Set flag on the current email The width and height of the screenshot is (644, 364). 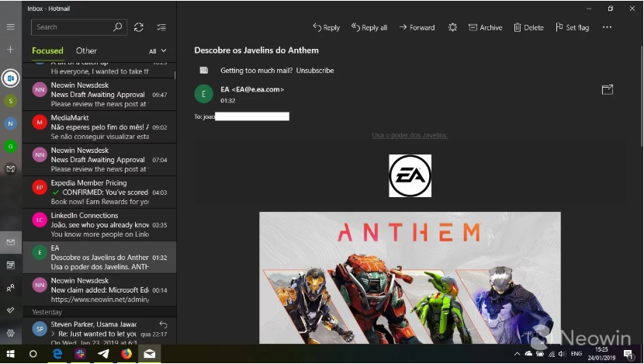coord(573,27)
